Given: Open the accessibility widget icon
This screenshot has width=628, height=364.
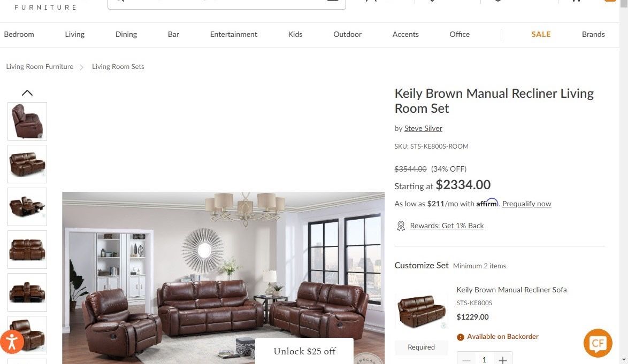Looking at the screenshot, I should [12, 342].
